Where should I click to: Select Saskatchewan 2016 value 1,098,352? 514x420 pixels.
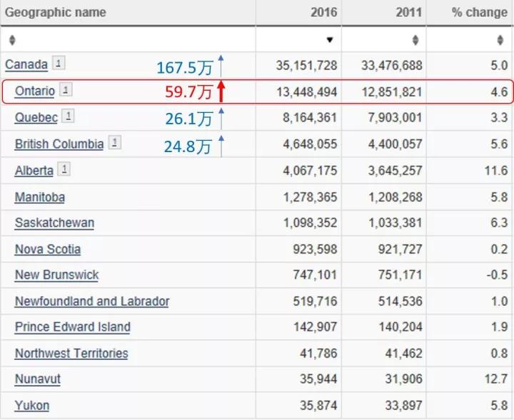pos(310,223)
